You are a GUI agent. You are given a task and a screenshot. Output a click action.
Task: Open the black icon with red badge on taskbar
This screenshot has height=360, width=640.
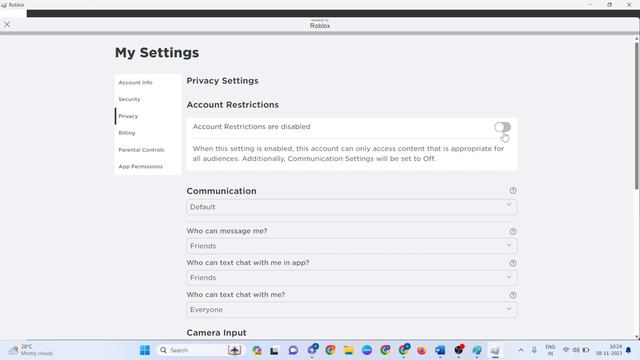tap(459, 350)
